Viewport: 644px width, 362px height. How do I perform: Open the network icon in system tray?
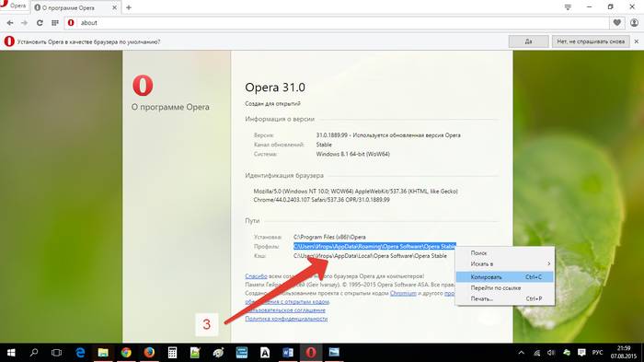pyautogui.click(x=536, y=353)
